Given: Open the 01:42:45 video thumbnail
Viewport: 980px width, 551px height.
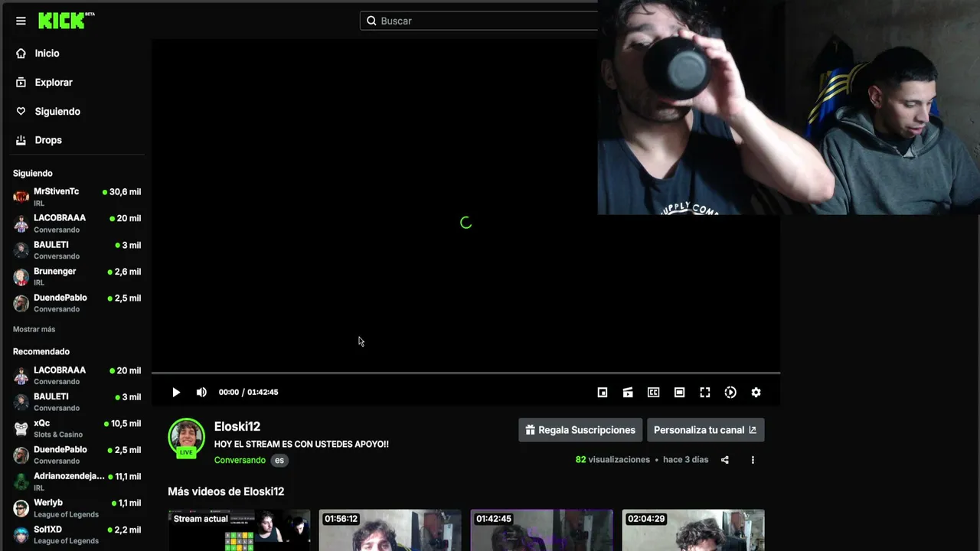Looking at the screenshot, I should coord(542,530).
